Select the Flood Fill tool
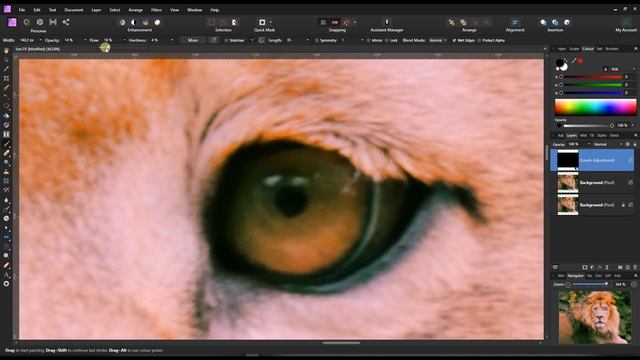 [x=6, y=116]
